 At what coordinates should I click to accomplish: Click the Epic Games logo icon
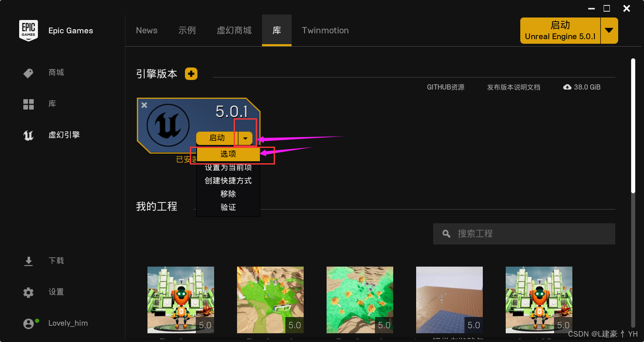pos(28,30)
